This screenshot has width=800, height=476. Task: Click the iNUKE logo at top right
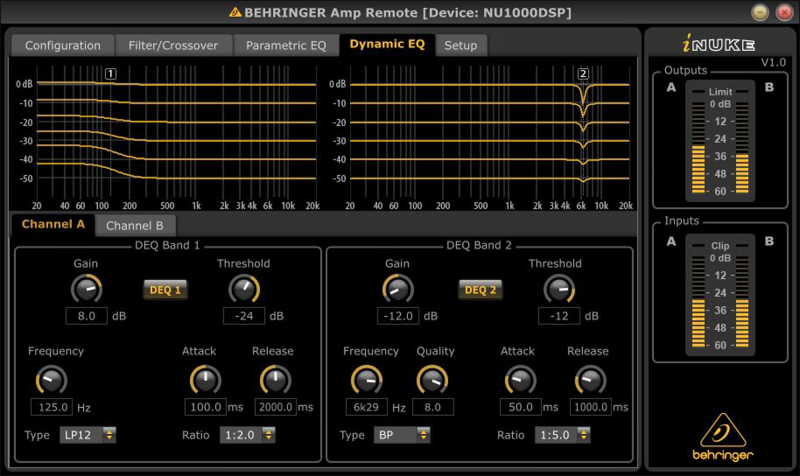[x=719, y=45]
